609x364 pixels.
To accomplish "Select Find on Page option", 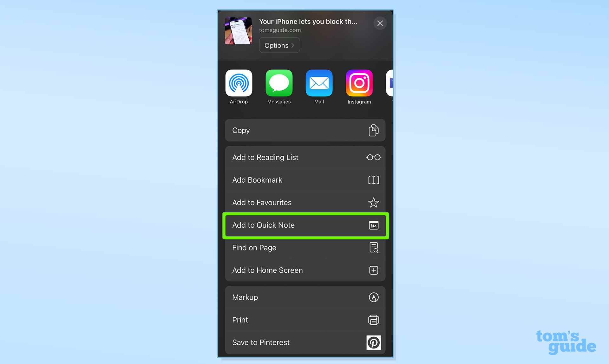I will coord(305,247).
